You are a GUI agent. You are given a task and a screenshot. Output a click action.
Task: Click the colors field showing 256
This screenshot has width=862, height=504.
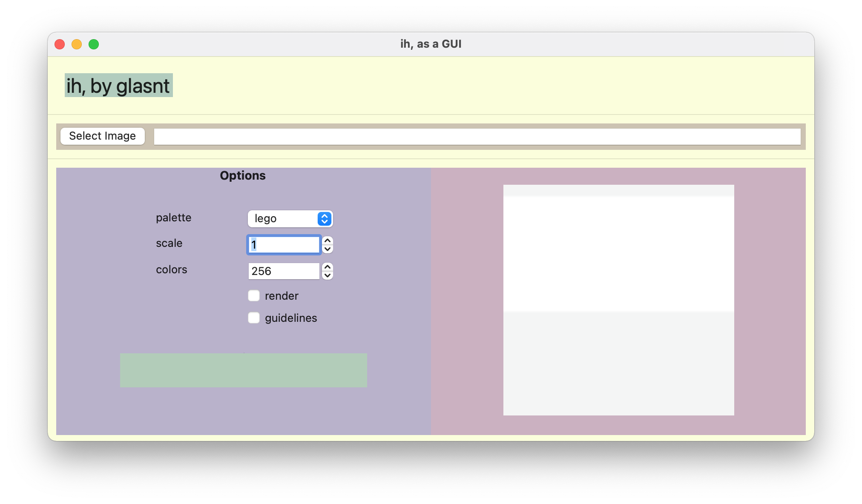click(284, 271)
